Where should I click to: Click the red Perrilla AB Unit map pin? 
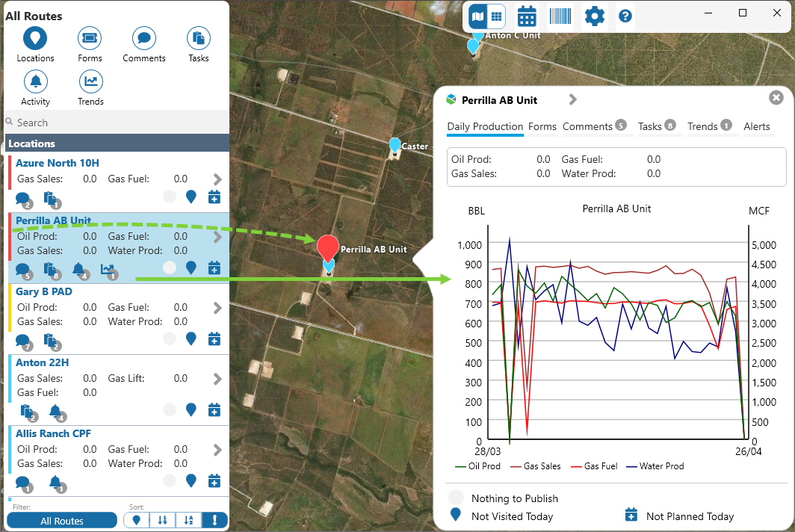[x=327, y=247]
